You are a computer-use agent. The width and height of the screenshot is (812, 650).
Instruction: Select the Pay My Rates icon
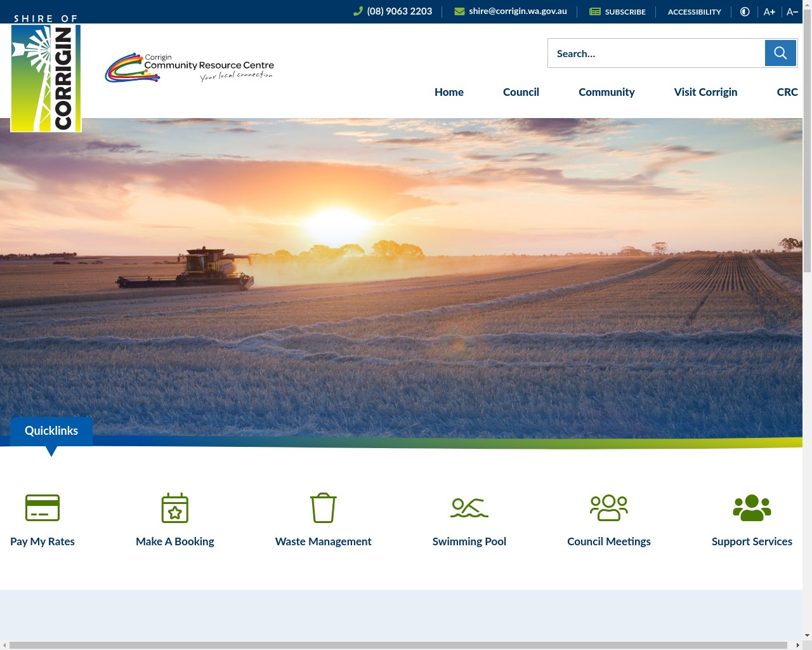pos(42,507)
